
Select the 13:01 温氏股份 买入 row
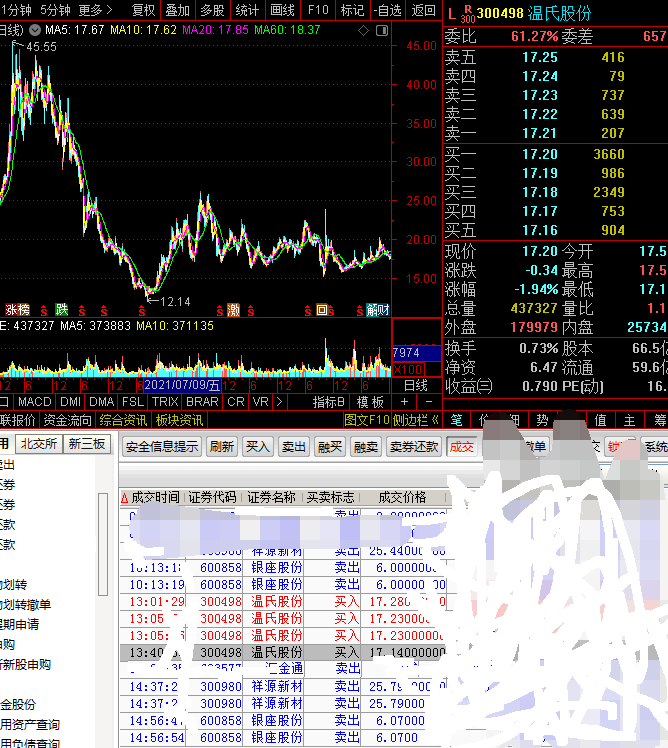283,602
